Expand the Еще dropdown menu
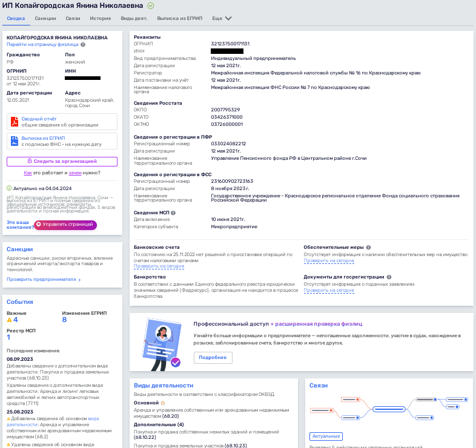Image resolution: width=476 pixels, height=448 pixels. click(x=222, y=19)
